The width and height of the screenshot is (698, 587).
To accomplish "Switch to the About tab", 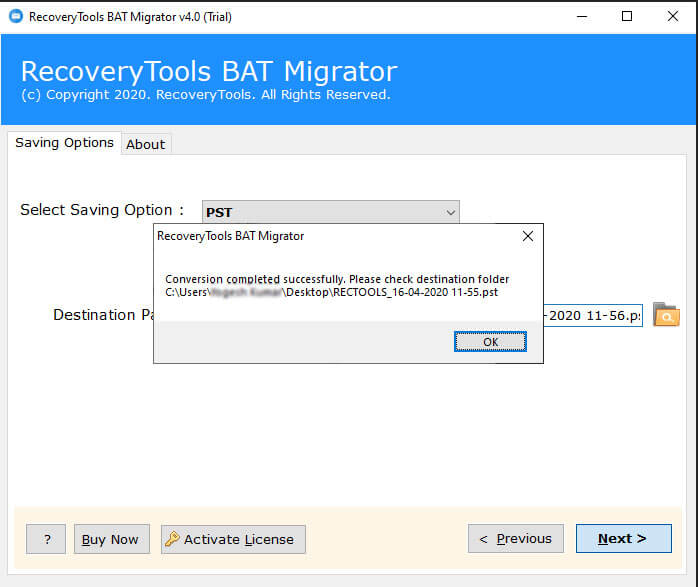I will [x=146, y=144].
